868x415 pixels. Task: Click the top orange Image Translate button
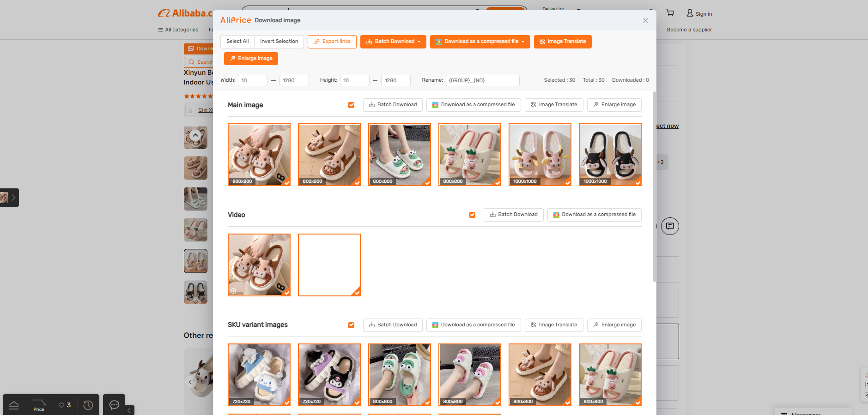pos(563,42)
